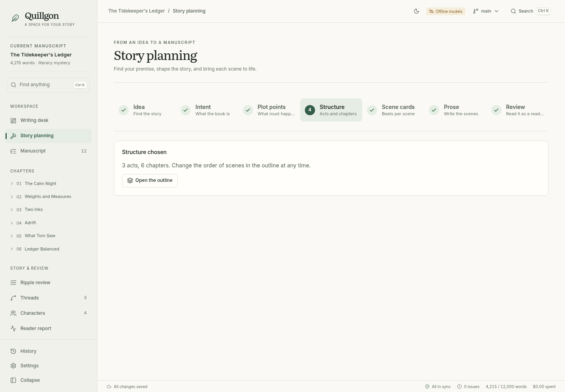Click into the Find anything field

[49, 85]
